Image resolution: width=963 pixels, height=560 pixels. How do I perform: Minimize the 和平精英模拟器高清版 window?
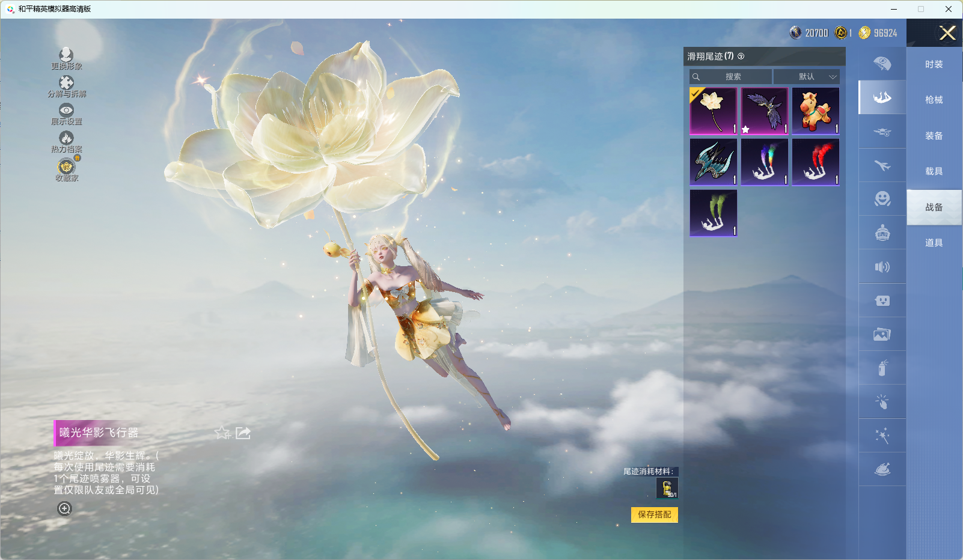[894, 9]
